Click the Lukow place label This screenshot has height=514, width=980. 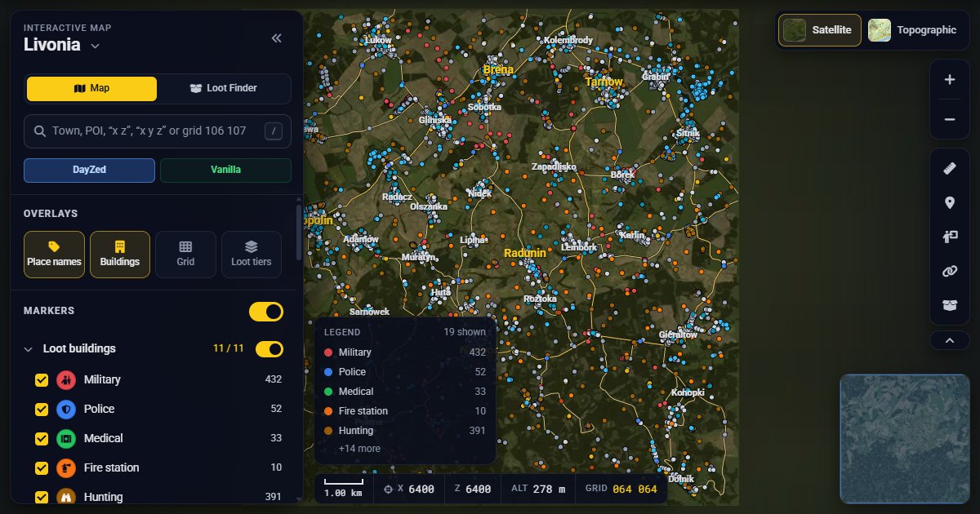[x=379, y=39]
